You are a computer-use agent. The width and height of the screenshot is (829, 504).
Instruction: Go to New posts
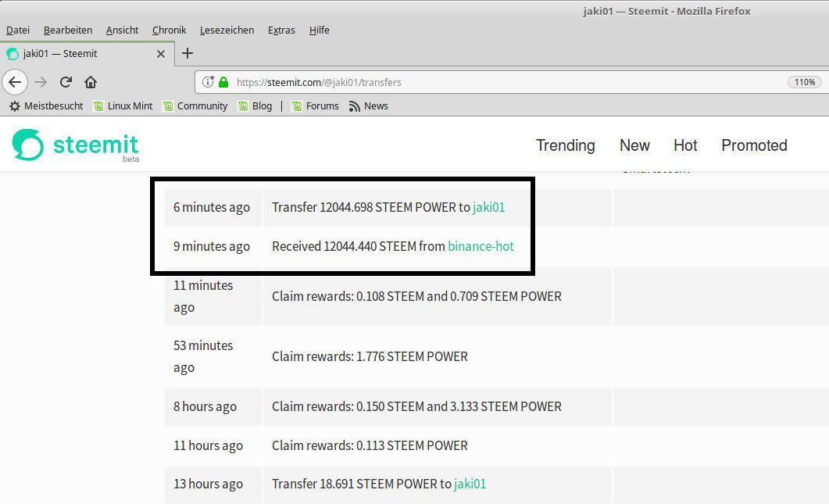click(634, 145)
